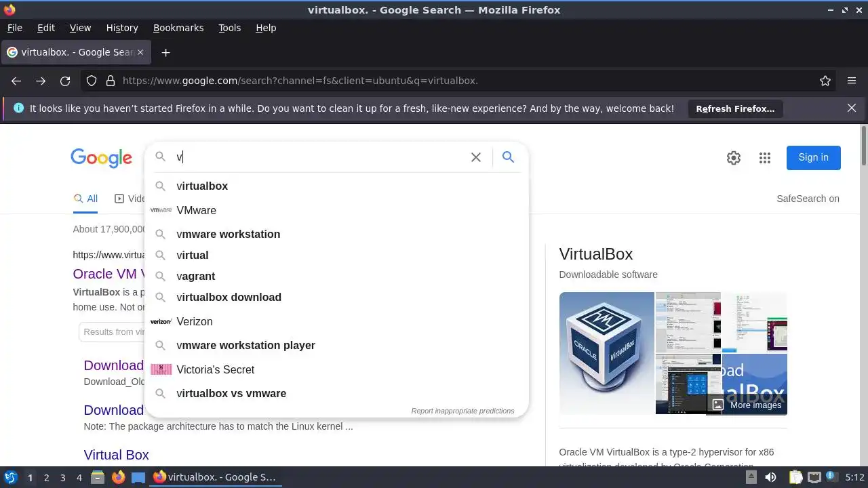Click Report inappropriate predictions link

pos(462,411)
